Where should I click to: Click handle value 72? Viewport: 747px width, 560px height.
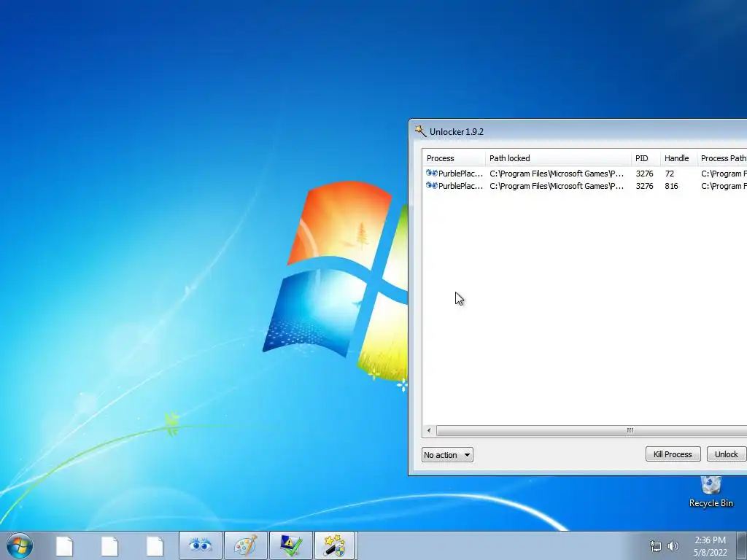pyautogui.click(x=670, y=174)
